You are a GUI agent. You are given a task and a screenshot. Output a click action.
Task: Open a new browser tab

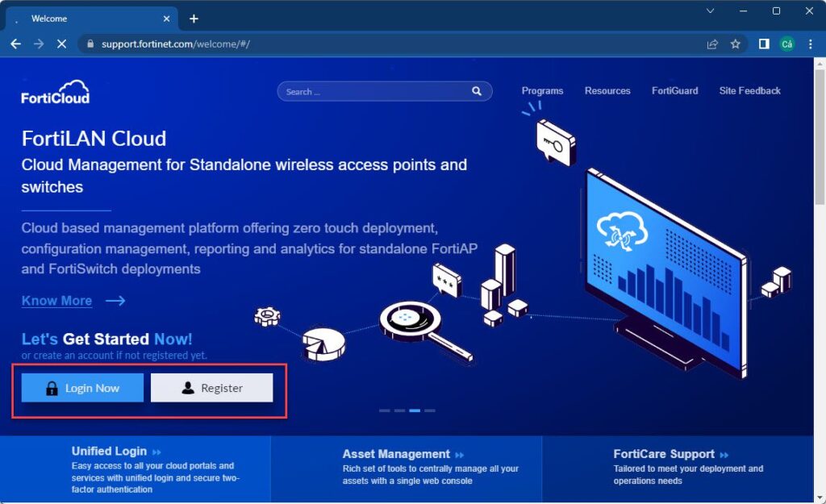[x=194, y=19]
